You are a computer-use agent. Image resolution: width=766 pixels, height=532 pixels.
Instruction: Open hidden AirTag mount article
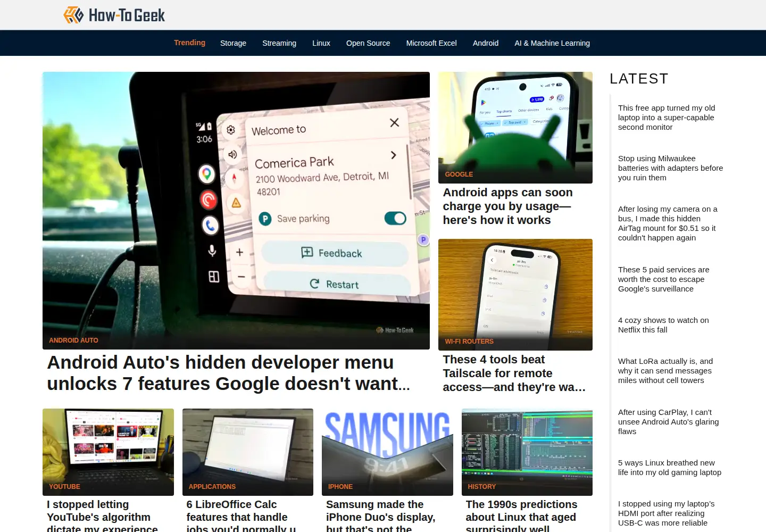(668, 223)
